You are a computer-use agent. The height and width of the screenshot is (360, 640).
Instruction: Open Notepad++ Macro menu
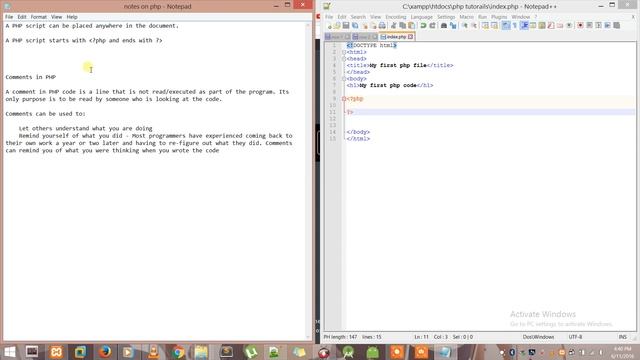point(467,17)
